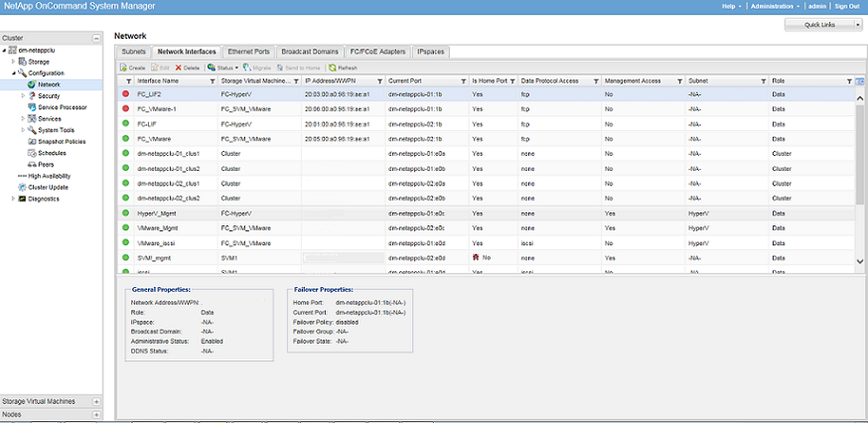Expand the Security tree node

(x=23, y=95)
